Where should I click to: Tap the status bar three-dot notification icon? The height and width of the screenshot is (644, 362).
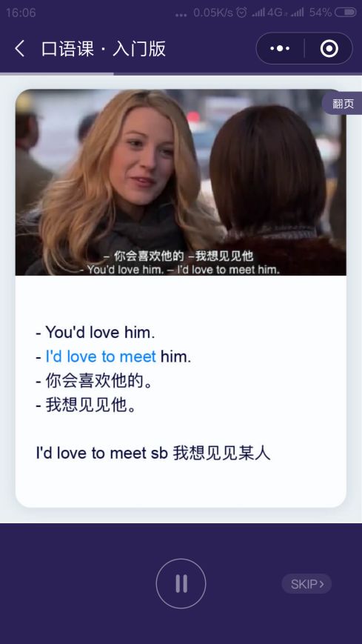click(181, 15)
